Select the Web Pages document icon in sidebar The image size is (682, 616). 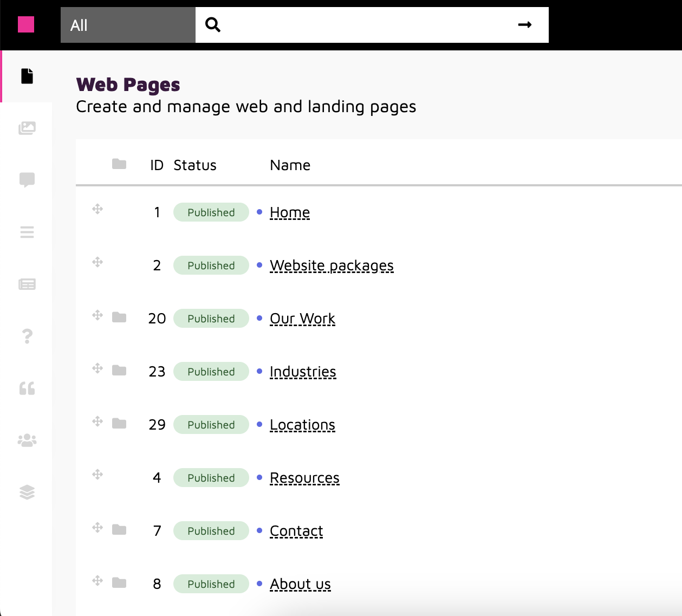click(26, 76)
